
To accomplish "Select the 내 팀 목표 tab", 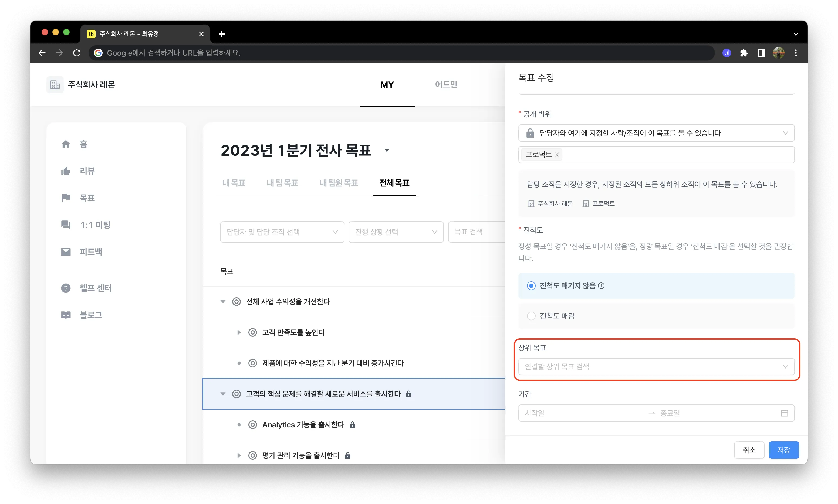I will (x=282, y=183).
